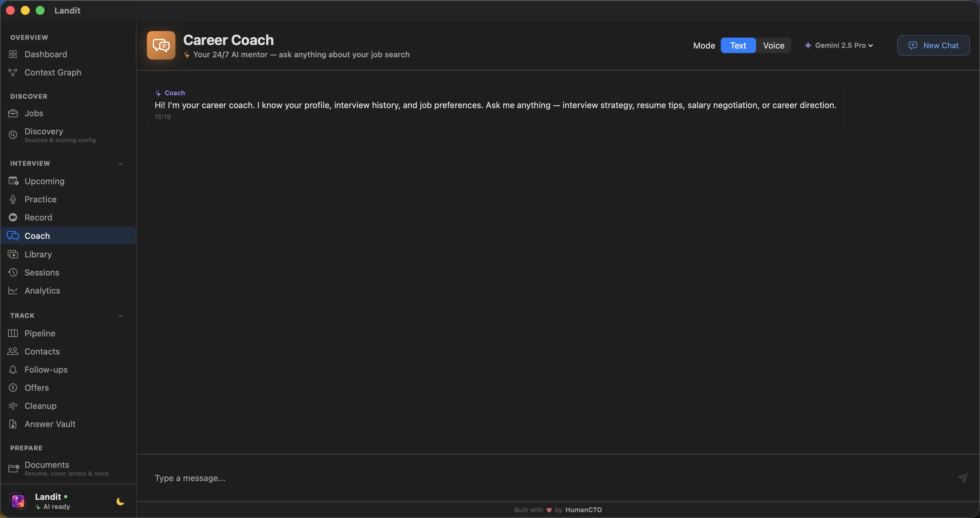980x518 pixels.
Task: Start a New Chat
Action: 933,45
